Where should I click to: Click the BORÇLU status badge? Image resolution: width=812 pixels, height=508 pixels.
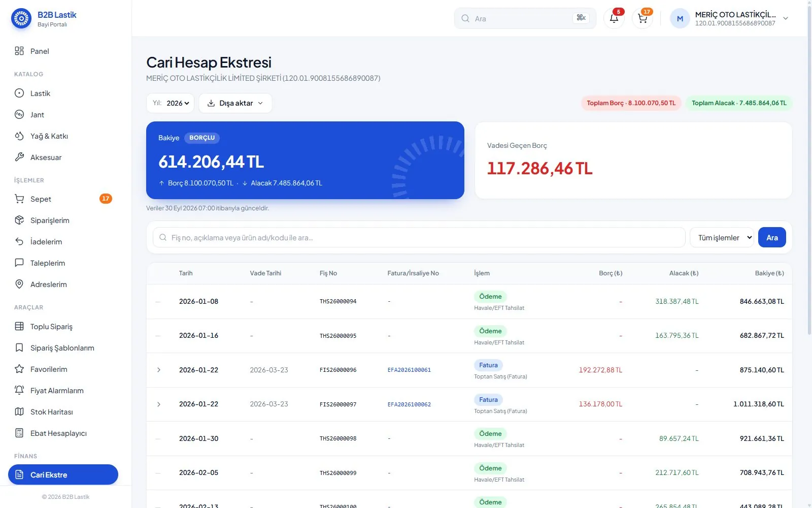click(x=202, y=138)
